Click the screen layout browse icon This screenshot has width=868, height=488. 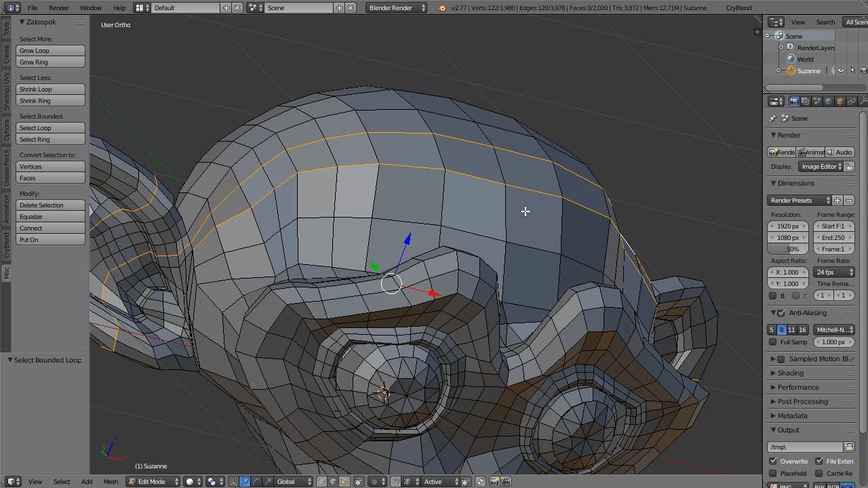[x=141, y=7]
